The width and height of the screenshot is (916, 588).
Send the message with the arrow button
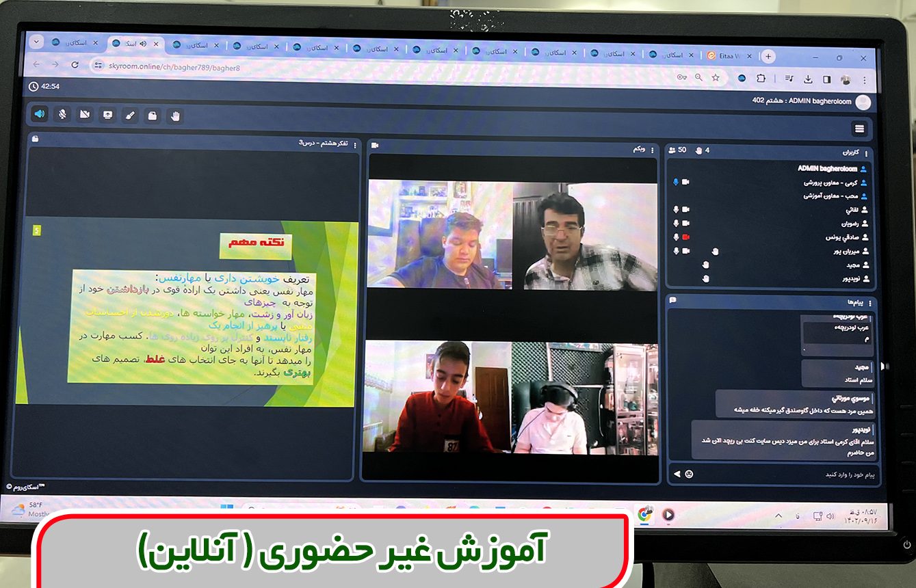pyautogui.click(x=677, y=473)
